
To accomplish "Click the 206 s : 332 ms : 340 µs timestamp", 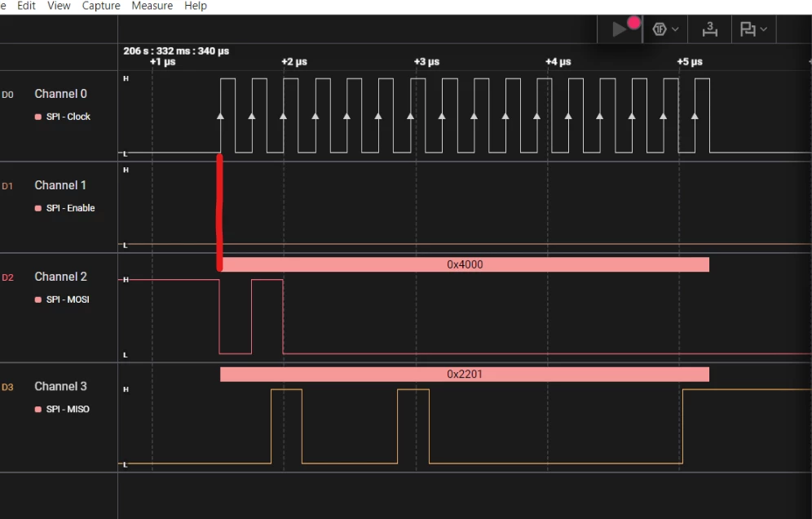I will (x=176, y=51).
